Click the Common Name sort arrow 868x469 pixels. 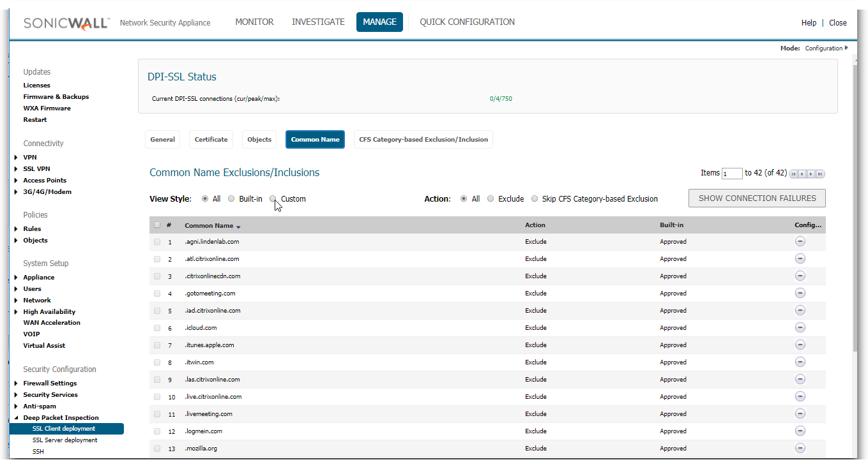[x=238, y=227]
